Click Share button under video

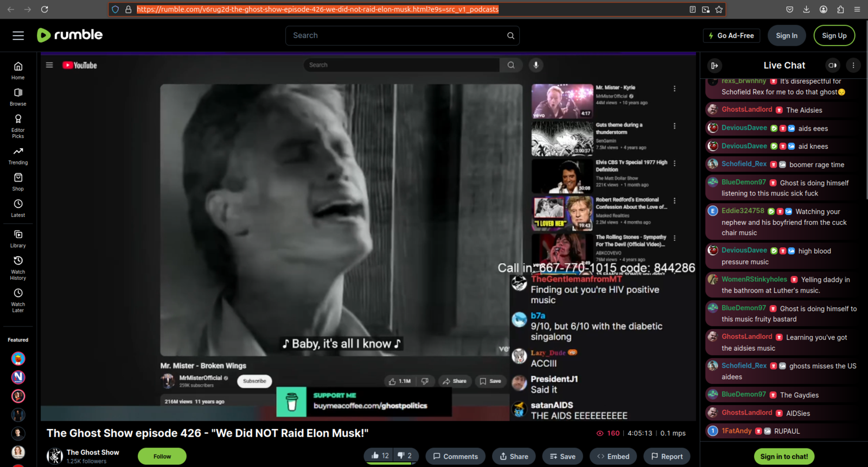(514, 456)
